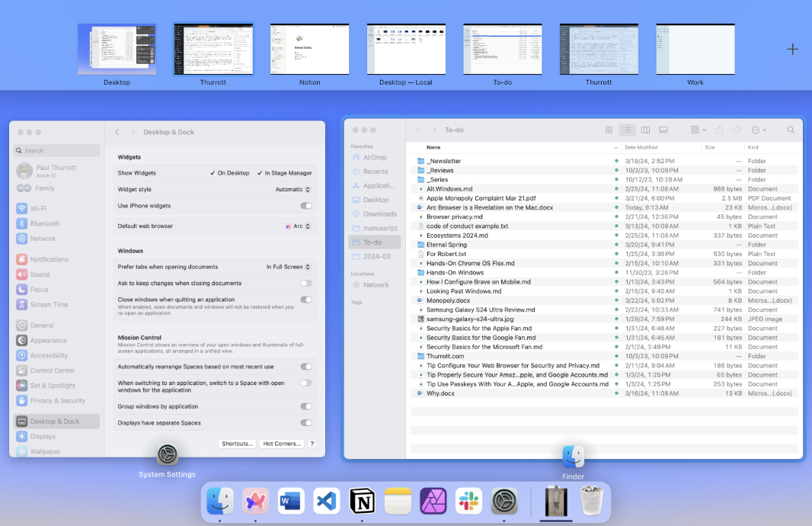Screen dimensions: 812x526
Task: Click the Hot Corners button
Action: click(281, 444)
